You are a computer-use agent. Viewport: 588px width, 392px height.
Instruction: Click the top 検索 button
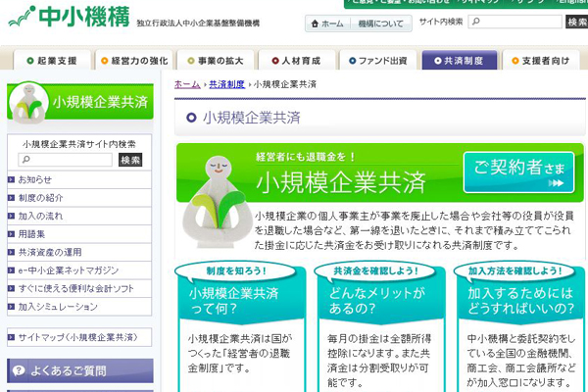pyautogui.click(x=577, y=22)
